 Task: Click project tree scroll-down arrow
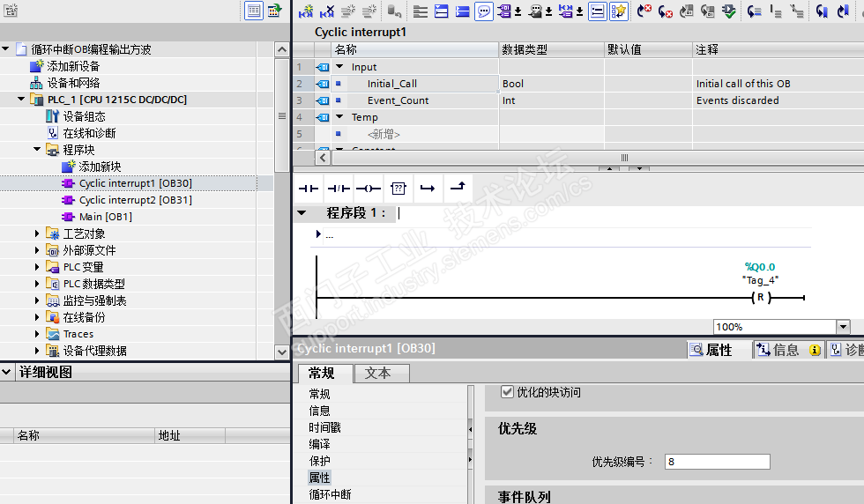pyautogui.click(x=281, y=352)
